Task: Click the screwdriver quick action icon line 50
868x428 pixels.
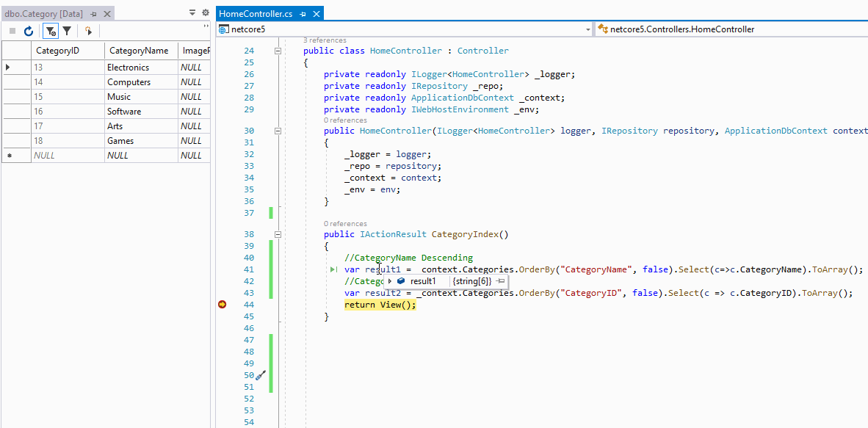Action: click(261, 375)
